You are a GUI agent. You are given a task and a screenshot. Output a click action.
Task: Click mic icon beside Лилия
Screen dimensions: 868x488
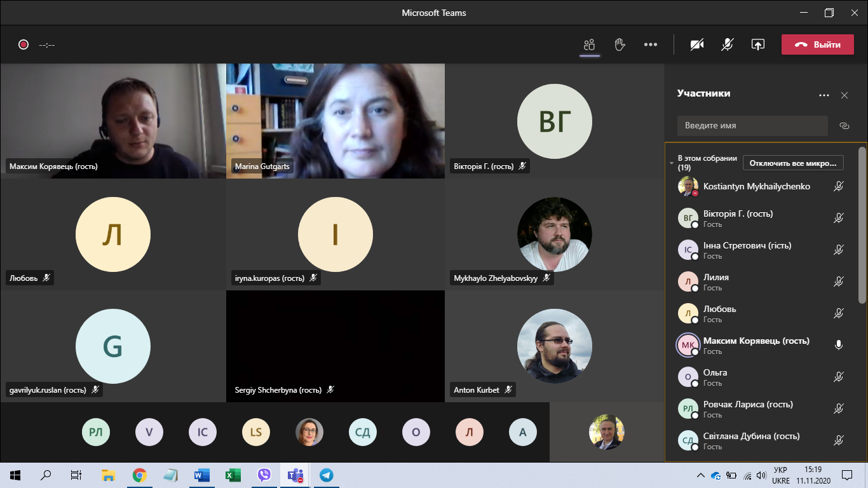[839, 281]
